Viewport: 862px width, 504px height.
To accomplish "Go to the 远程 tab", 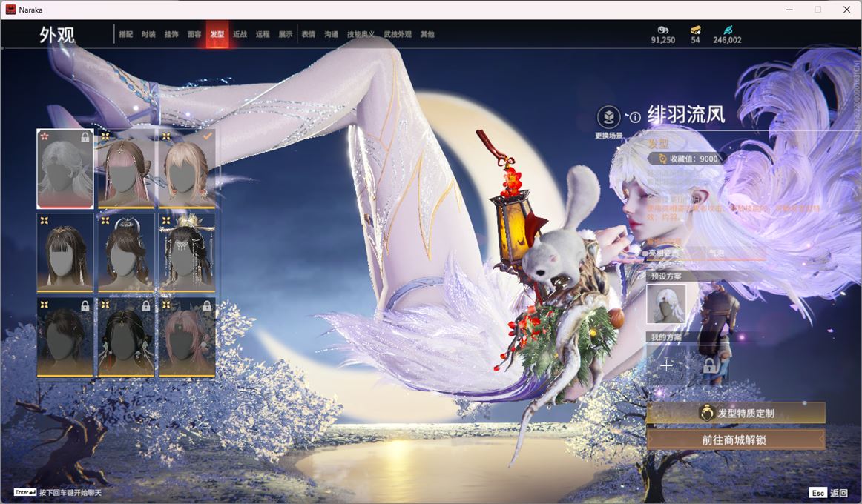I will (263, 34).
